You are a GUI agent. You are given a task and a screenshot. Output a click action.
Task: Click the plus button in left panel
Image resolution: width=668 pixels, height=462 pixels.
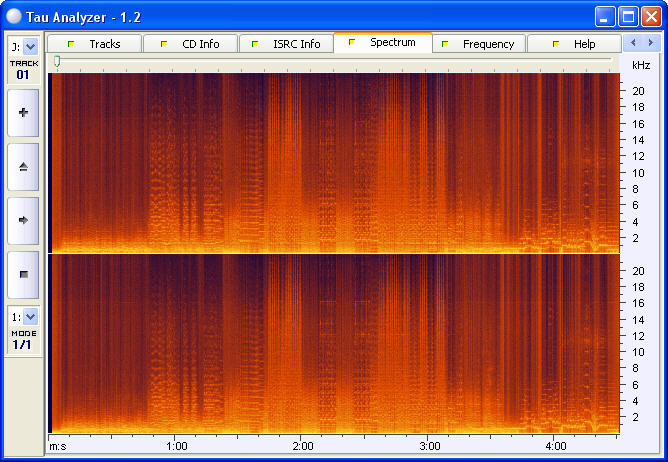pyautogui.click(x=23, y=113)
